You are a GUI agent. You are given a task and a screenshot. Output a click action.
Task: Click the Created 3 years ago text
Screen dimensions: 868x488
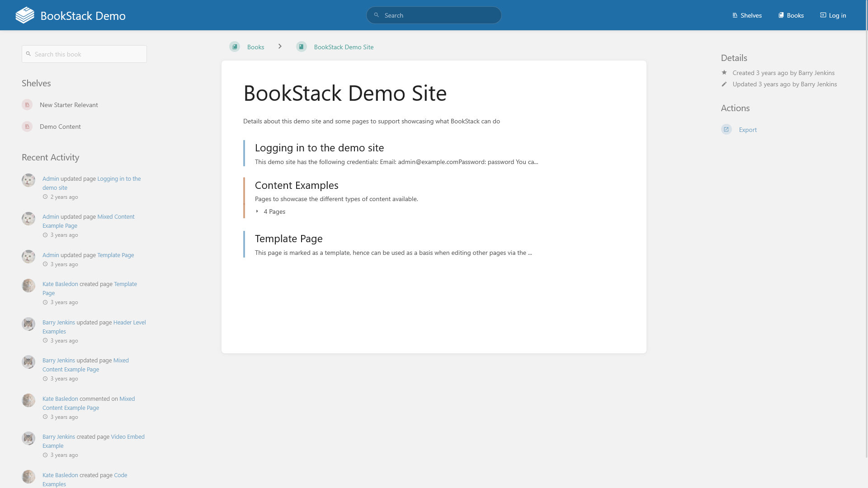(783, 73)
